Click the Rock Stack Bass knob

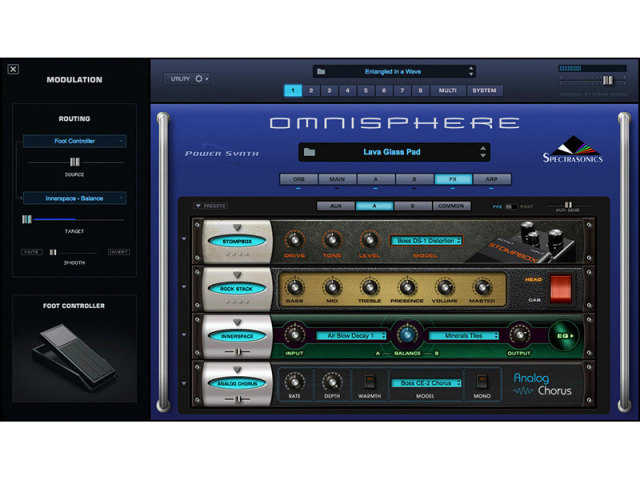pos(294,287)
